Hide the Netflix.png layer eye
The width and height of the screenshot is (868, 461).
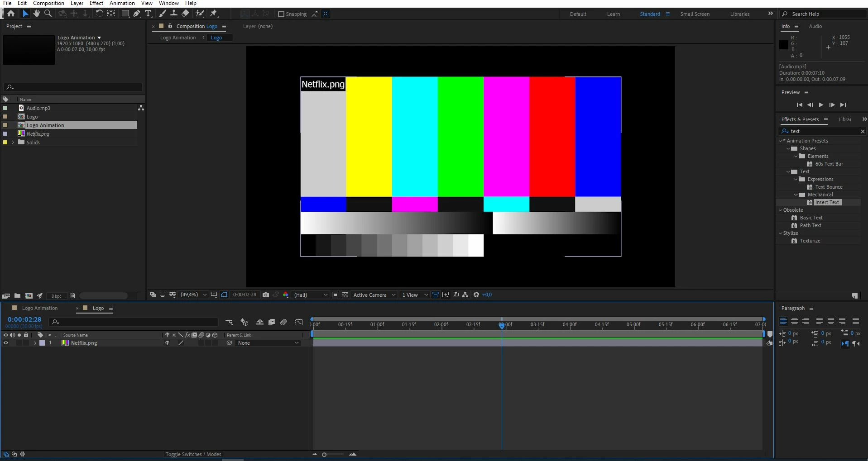tap(6, 343)
